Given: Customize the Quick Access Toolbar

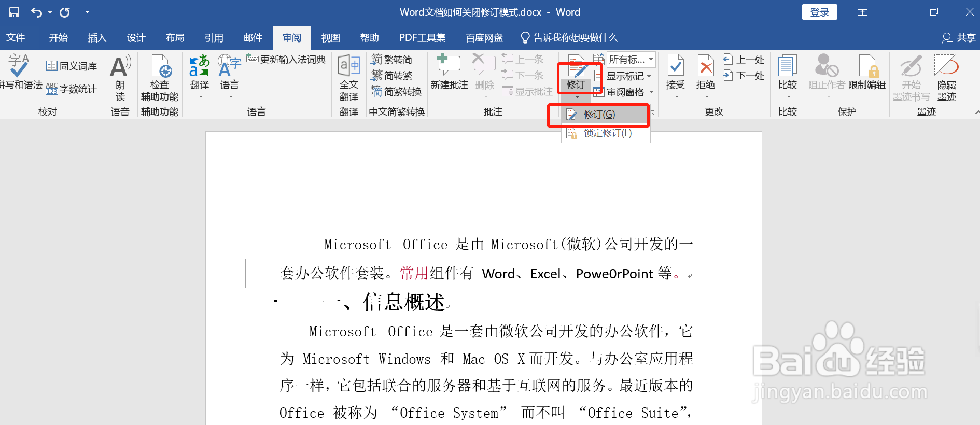Looking at the screenshot, I should (87, 11).
